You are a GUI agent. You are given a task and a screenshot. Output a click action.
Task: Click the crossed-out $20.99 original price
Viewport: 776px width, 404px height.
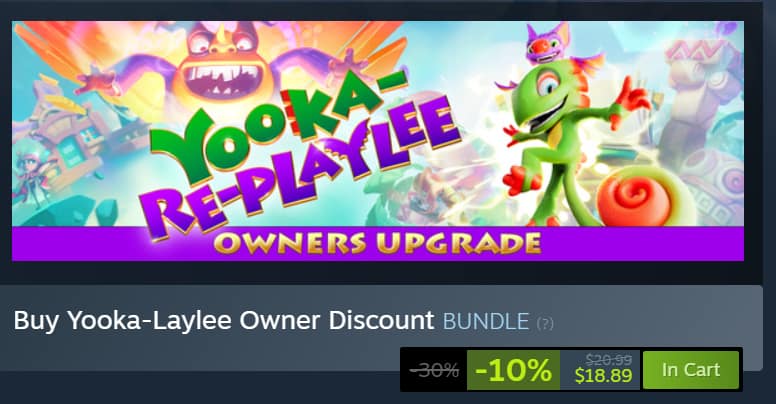(608, 359)
